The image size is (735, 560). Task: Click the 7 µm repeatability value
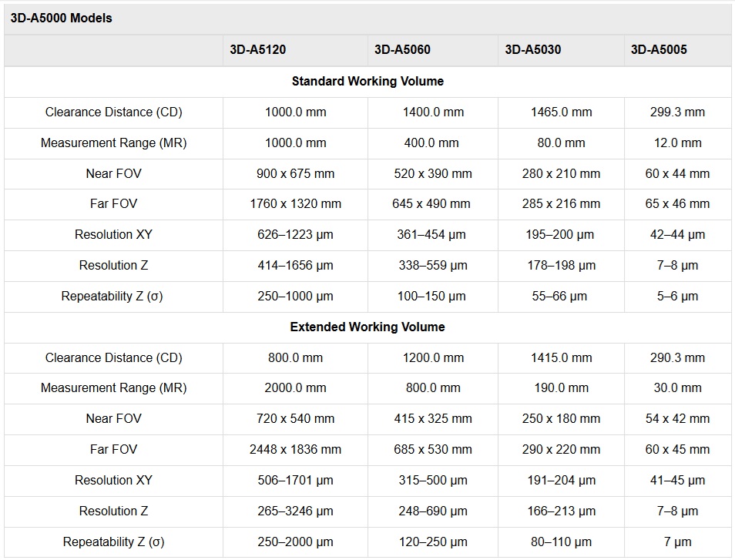click(677, 542)
